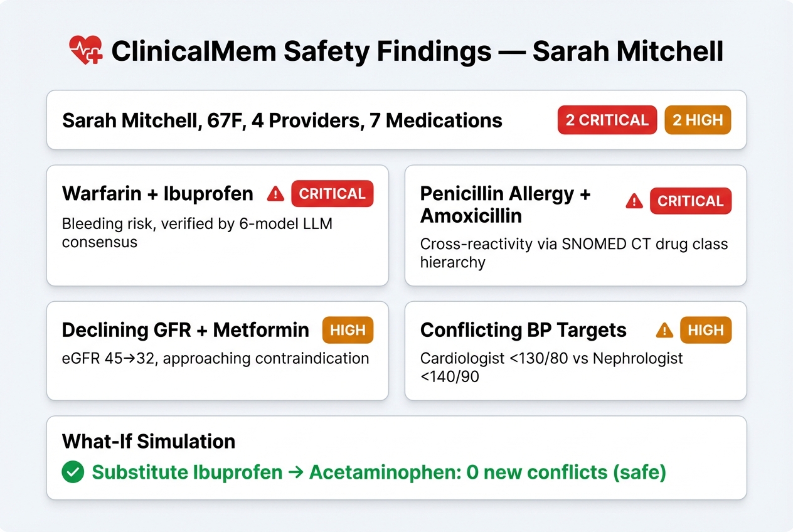This screenshot has width=793, height=532.
Task: Open the Warfarin + Ibuprofen finding title
Action: tap(157, 194)
